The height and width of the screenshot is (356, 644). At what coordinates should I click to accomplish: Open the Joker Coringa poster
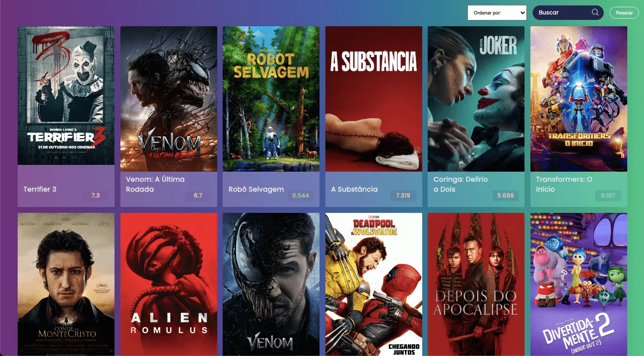tap(476, 99)
